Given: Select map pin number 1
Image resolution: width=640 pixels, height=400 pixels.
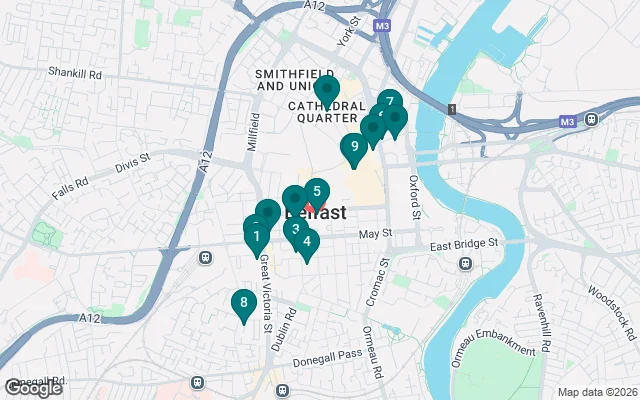Looking at the screenshot, I should [257, 239].
